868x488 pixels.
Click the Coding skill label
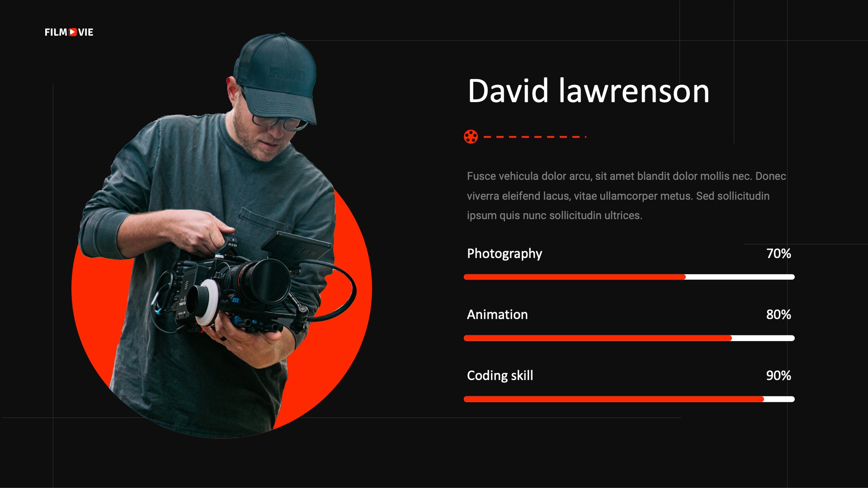click(500, 375)
